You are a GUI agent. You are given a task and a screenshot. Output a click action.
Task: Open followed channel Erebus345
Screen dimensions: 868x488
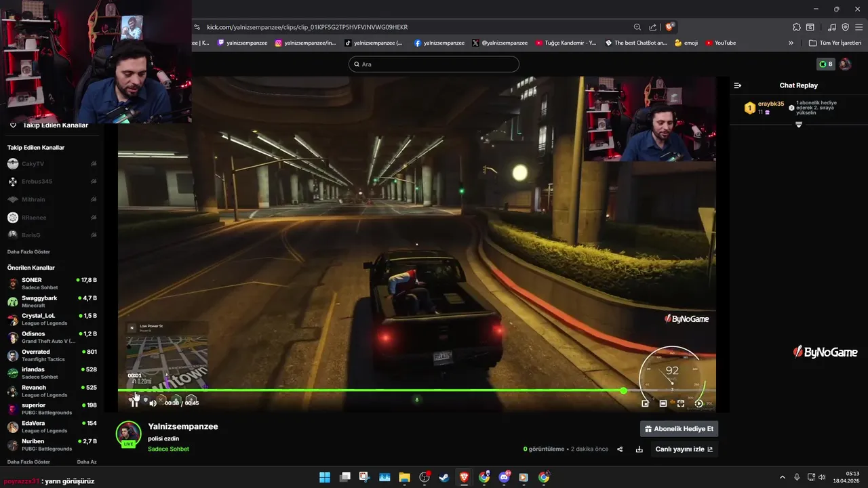tap(52, 182)
